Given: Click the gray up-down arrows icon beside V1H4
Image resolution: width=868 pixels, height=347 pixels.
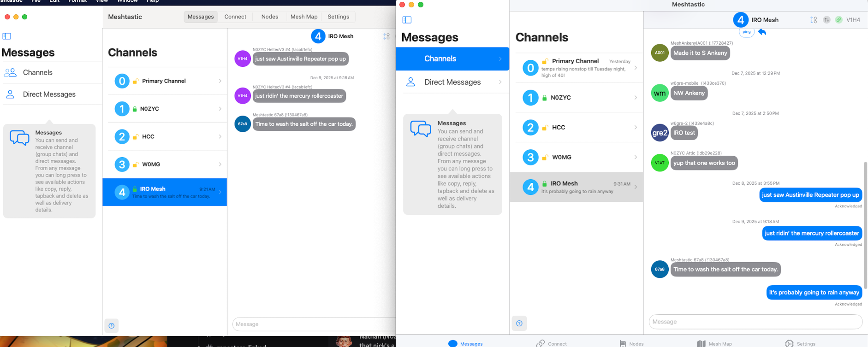Looking at the screenshot, I should point(826,20).
